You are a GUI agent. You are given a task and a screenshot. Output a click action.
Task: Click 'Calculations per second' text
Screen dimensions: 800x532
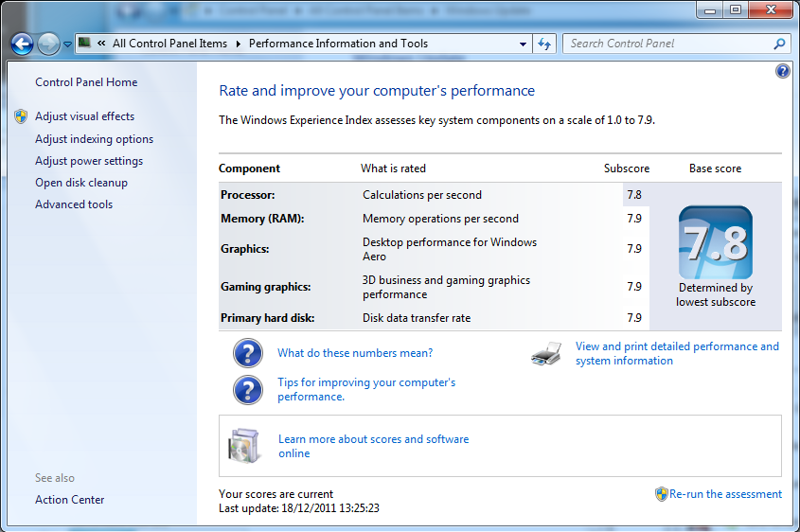(x=422, y=195)
